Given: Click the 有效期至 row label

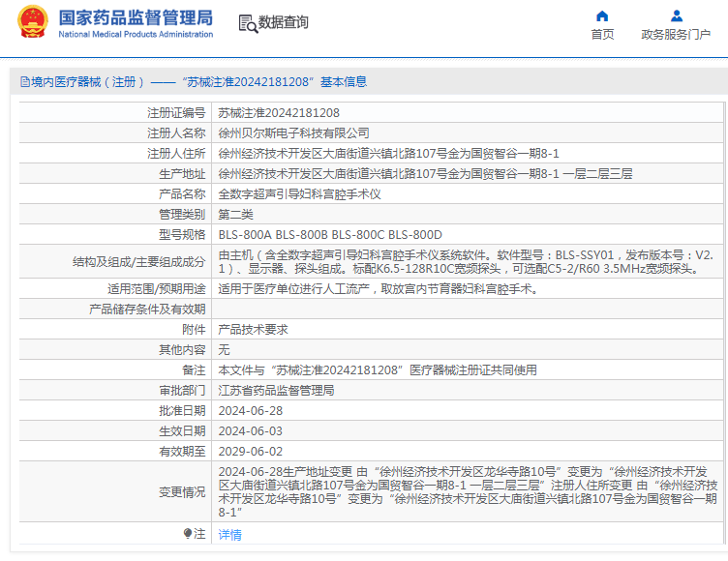Looking at the screenshot, I should [182, 452].
